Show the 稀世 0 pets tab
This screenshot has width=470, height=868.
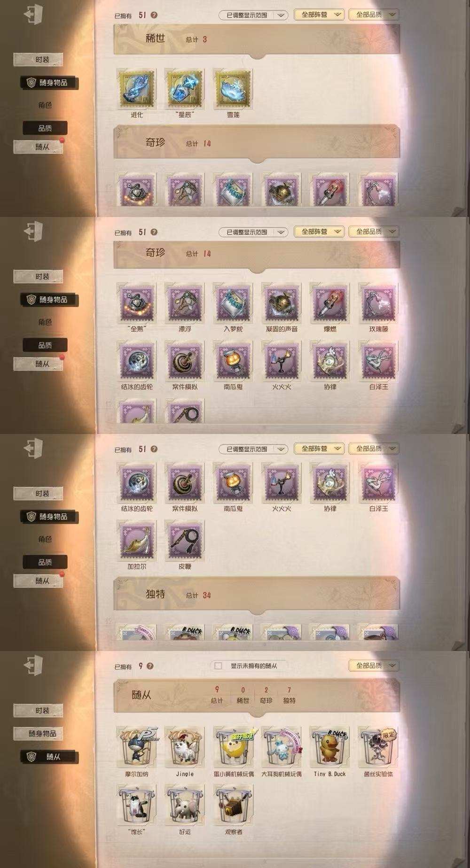(x=243, y=695)
